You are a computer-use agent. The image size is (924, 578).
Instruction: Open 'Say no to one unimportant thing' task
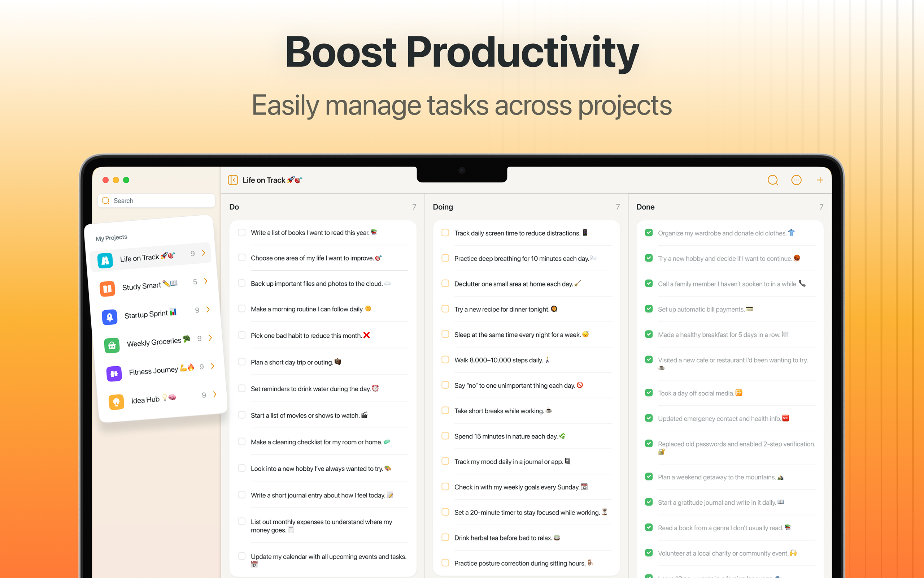(519, 385)
